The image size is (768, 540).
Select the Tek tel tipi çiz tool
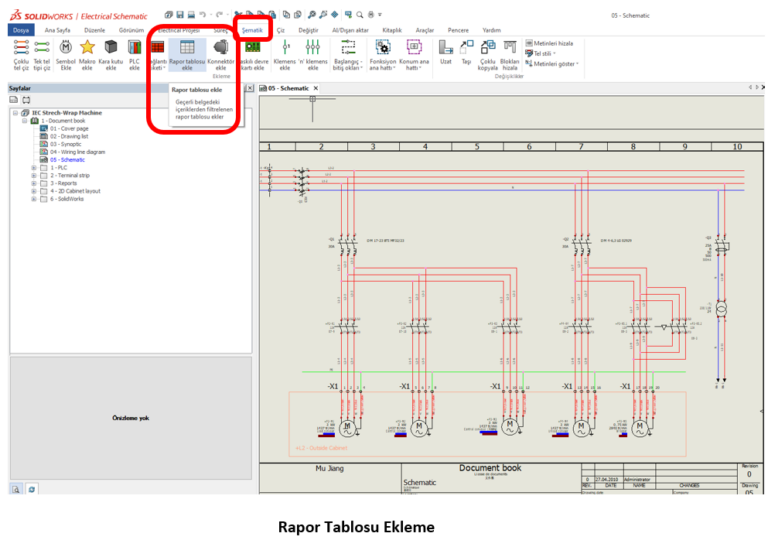click(42, 47)
